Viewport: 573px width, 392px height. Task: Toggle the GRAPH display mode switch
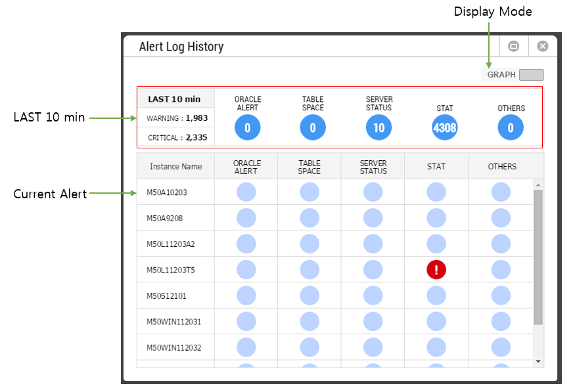[x=532, y=74]
